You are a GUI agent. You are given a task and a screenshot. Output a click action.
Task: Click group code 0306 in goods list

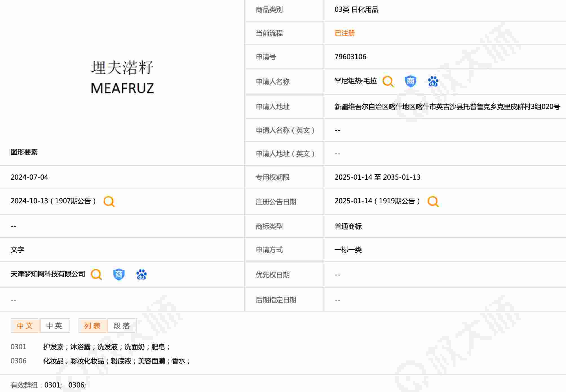coord(18,361)
